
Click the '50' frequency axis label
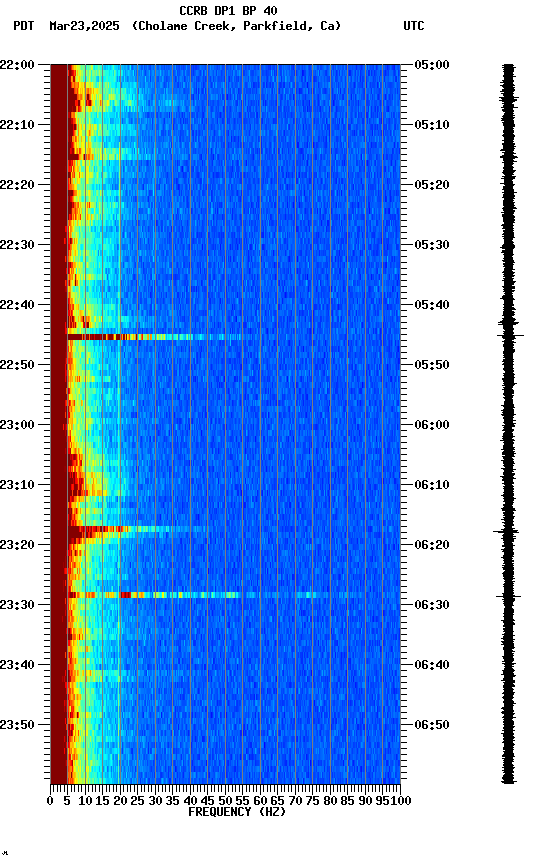225,801
